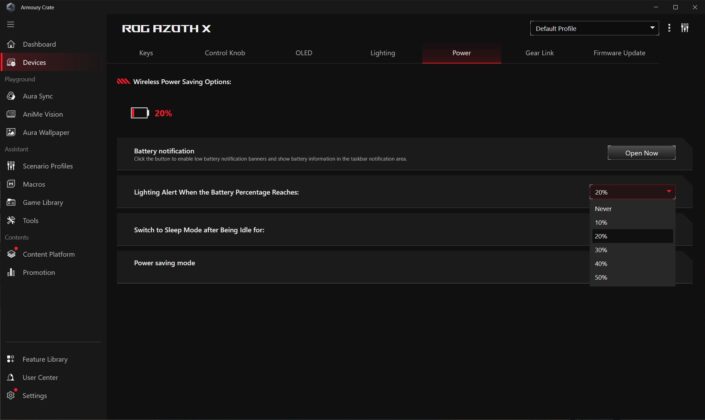Click the User Center bell icon
This screenshot has width=705, height=420.
[x=11, y=377]
